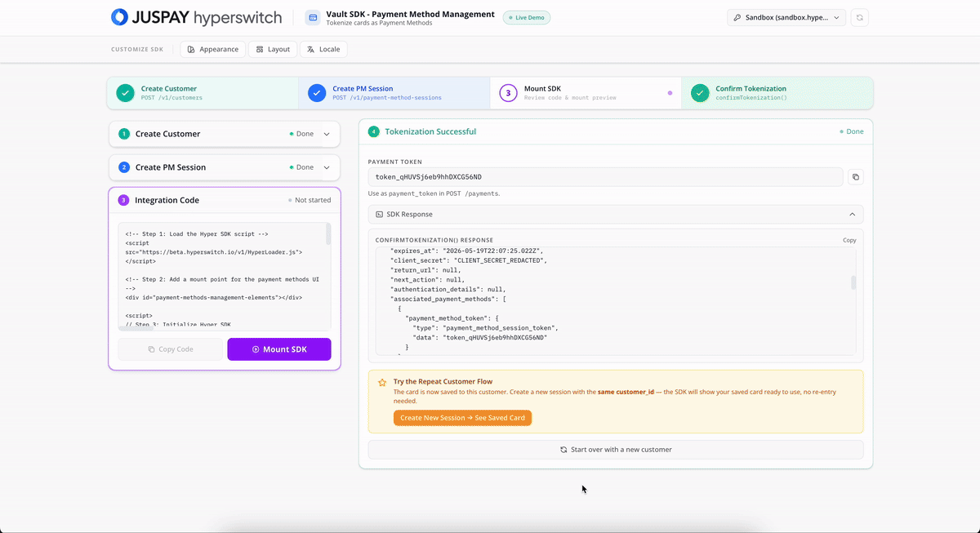Click the Copy Code button
Image resolution: width=980 pixels, height=533 pixels.
pyautogui.click(x=171, y=349)
